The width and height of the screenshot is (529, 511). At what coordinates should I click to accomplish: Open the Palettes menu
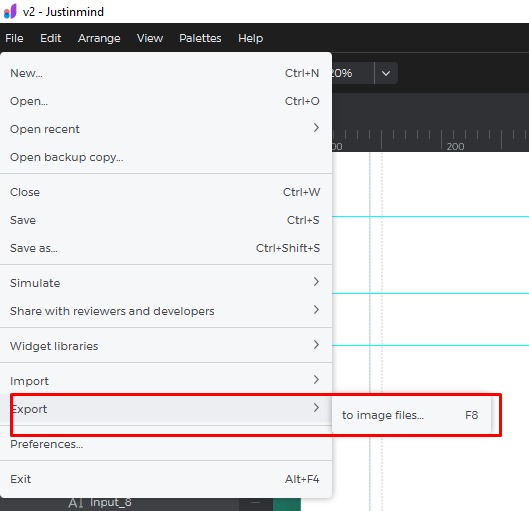click(200, 38)
